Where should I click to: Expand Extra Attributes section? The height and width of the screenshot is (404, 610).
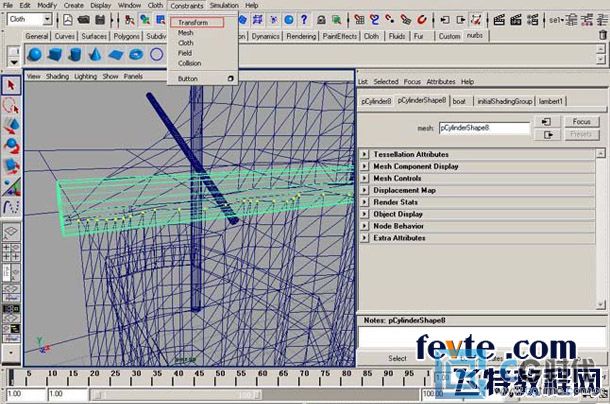coord(365,238)
